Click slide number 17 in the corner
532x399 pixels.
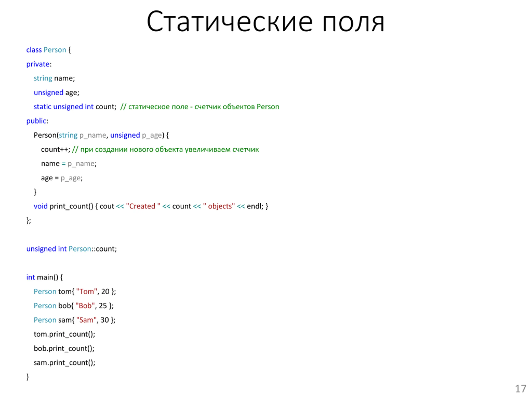click(520, 389)
